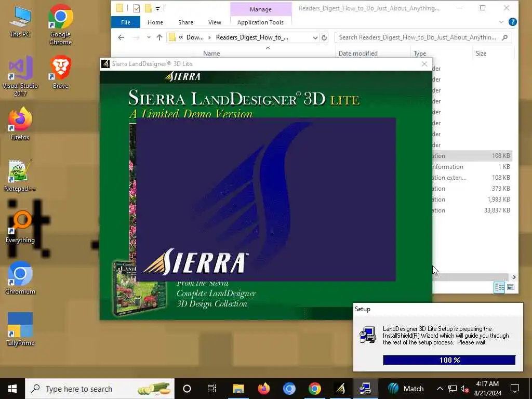
Task: Switch to Chromium on the taskbar
Action: coord(289,389)
